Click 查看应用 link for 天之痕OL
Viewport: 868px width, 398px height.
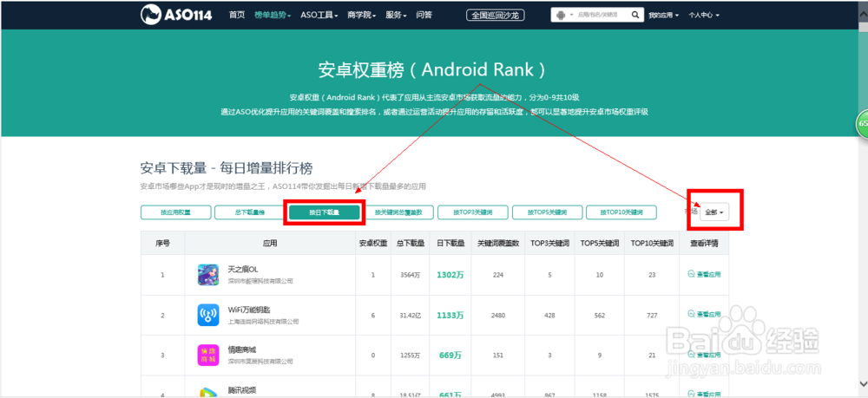tap(704, 274)
